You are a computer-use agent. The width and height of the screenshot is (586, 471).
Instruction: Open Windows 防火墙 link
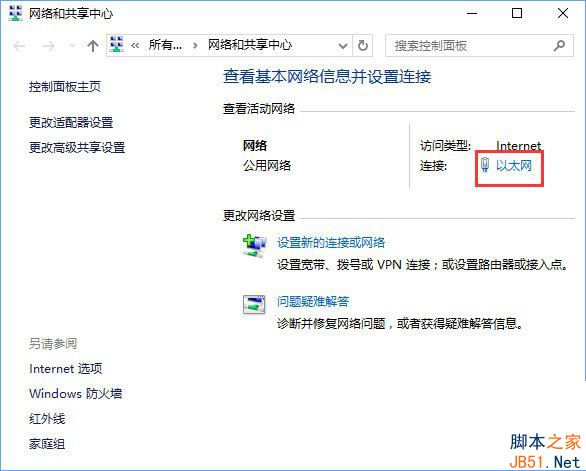75,393
